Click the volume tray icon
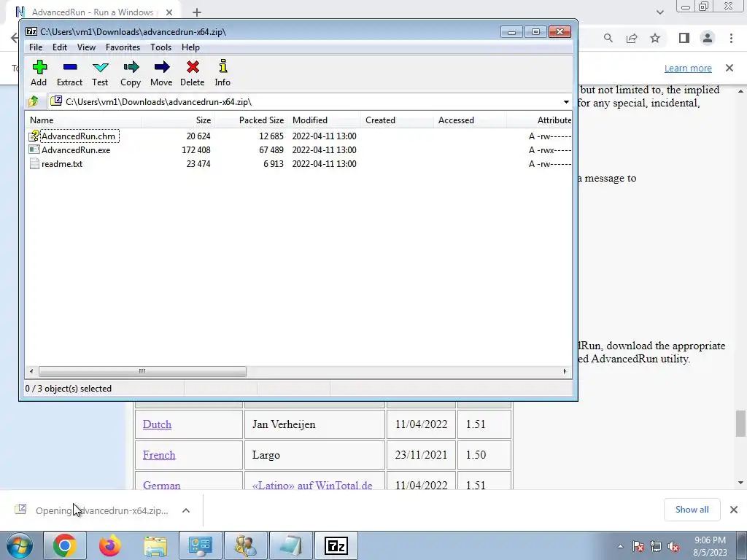Viewport: 747px width, 560px height. click(673, 547)
